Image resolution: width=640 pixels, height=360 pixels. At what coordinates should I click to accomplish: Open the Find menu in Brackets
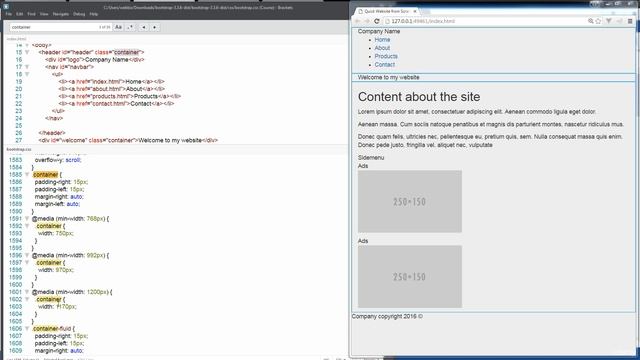point(31,14)
